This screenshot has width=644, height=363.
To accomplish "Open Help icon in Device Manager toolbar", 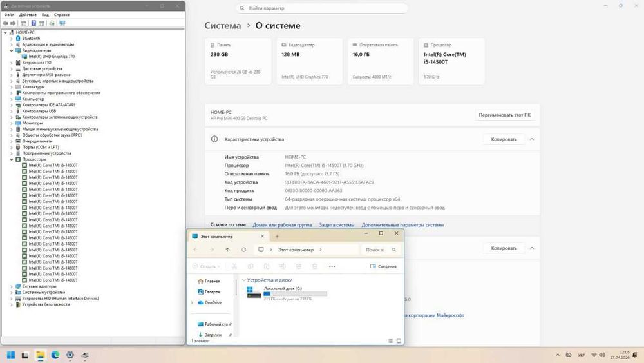I will (33, 23).
